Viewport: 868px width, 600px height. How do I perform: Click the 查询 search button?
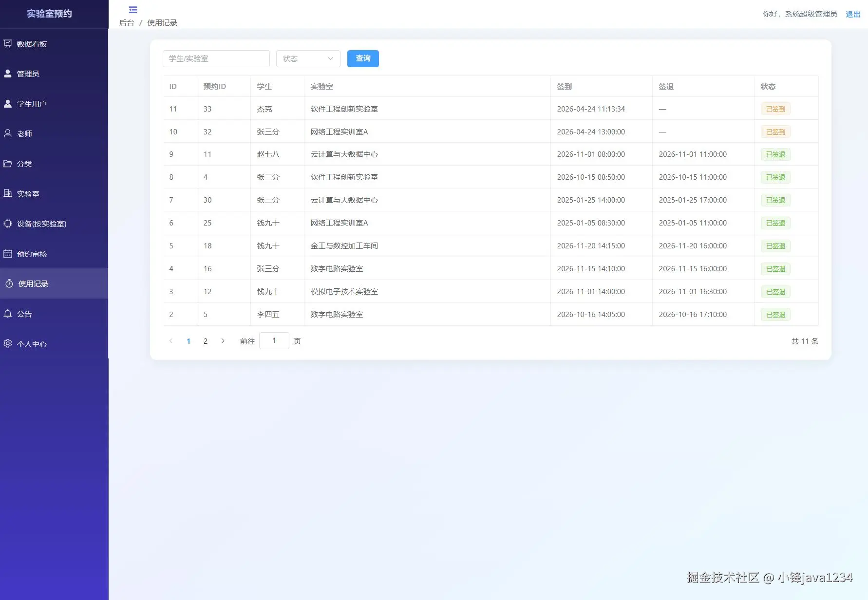point(363,58)
